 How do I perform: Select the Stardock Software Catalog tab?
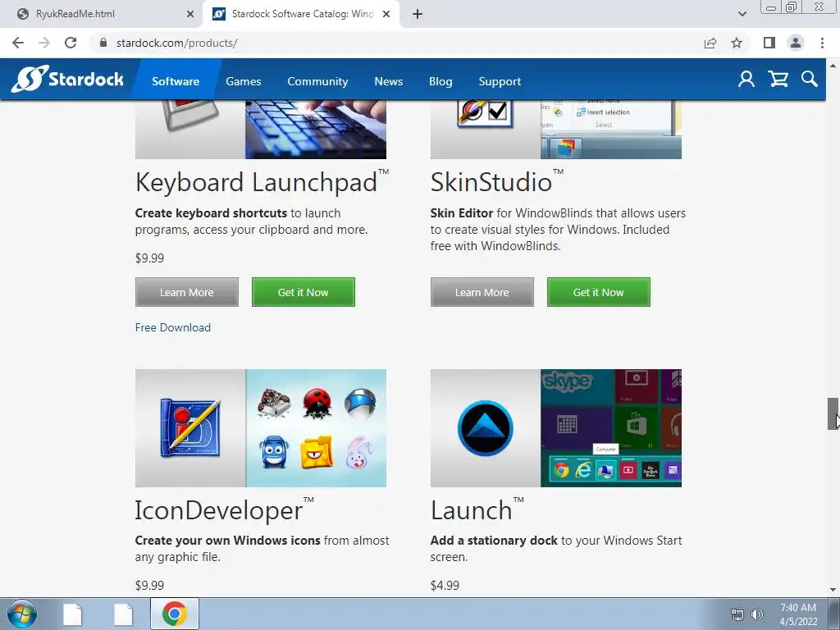click(302, 14)
